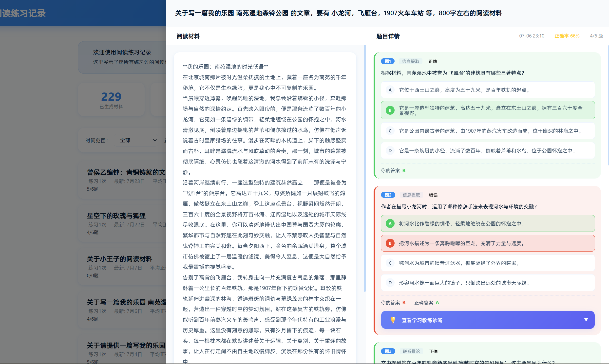Click the 题2 badge
Image resolution: width=609 pixels, height=364 pixels.
point(388,195)
